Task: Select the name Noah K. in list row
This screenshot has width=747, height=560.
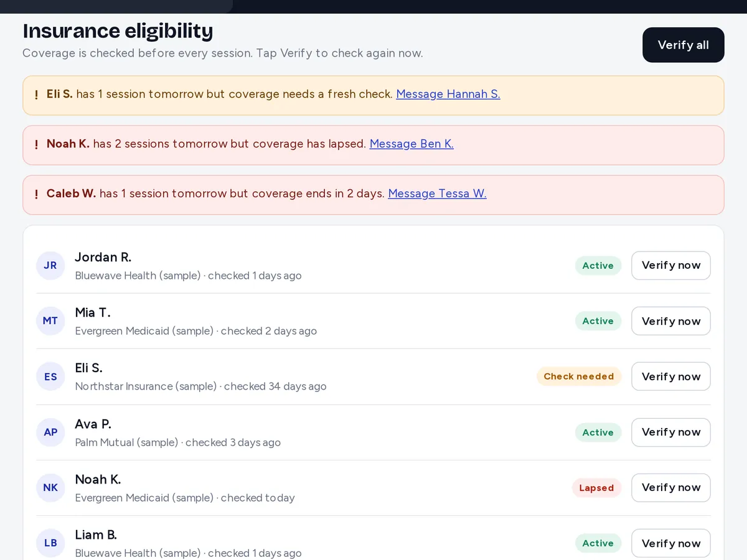Action: pos(98,480)
